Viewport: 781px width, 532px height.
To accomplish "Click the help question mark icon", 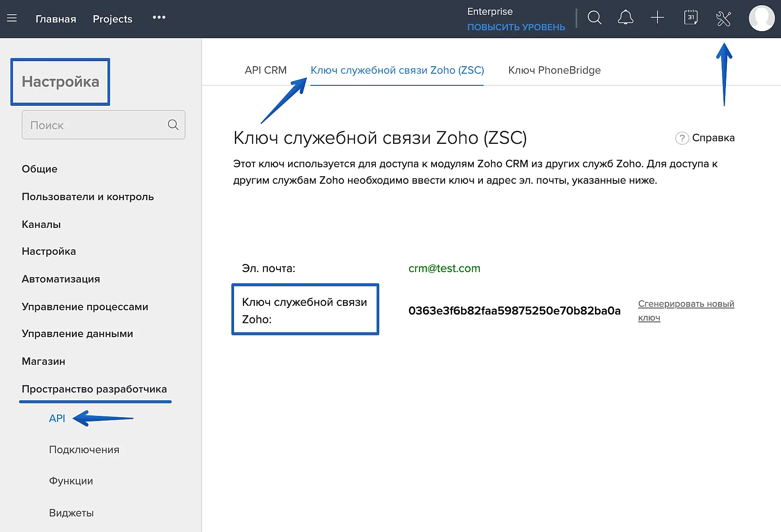I will tap(682, 138).
